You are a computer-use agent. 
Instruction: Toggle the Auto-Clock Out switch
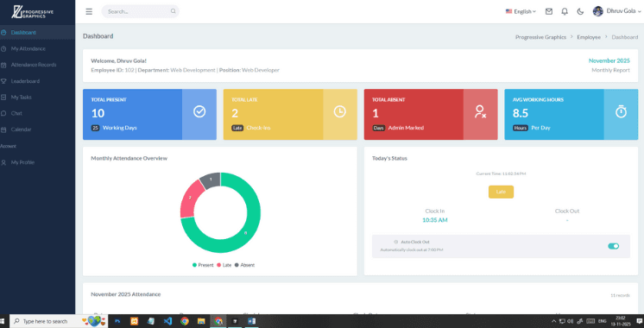click(x=613, y=246)
